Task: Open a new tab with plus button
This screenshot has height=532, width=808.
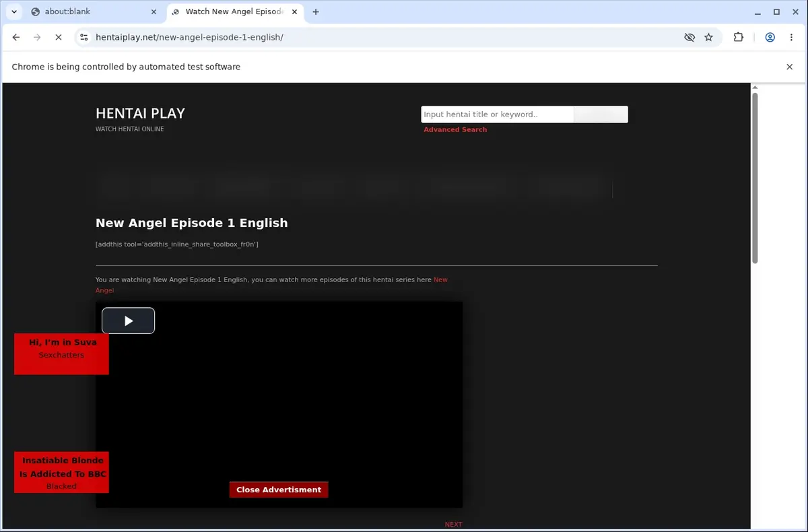Action: coord(316,11)
